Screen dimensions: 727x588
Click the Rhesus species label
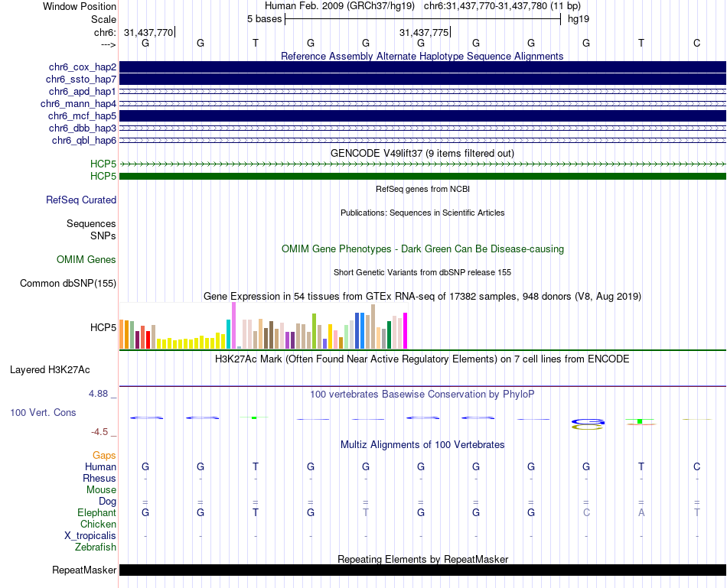coord(99,478)
